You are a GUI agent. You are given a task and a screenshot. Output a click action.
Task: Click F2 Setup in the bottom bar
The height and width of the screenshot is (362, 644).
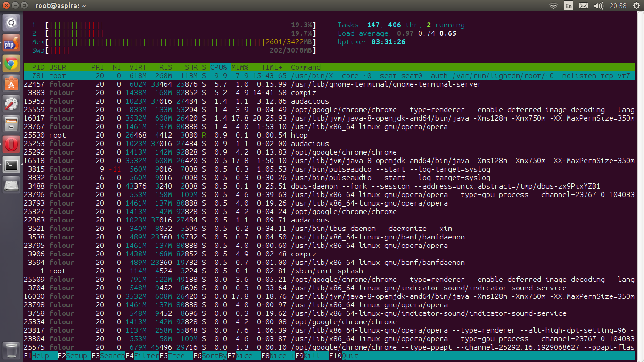(x=74, y=356)
